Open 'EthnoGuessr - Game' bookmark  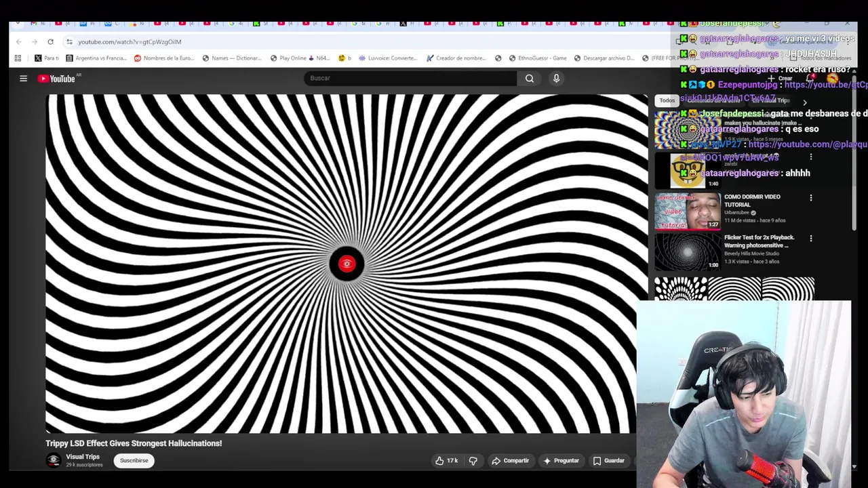pyautogui.click(x=538, y=58)
